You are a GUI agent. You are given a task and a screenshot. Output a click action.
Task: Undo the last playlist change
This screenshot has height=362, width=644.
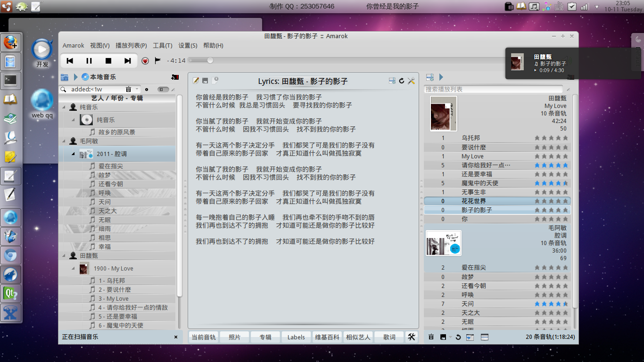[458, 337]
